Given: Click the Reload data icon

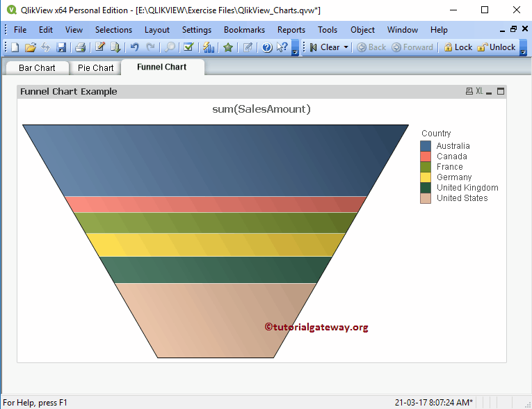Looking at the screenshot, I should (x=115, y=47).
